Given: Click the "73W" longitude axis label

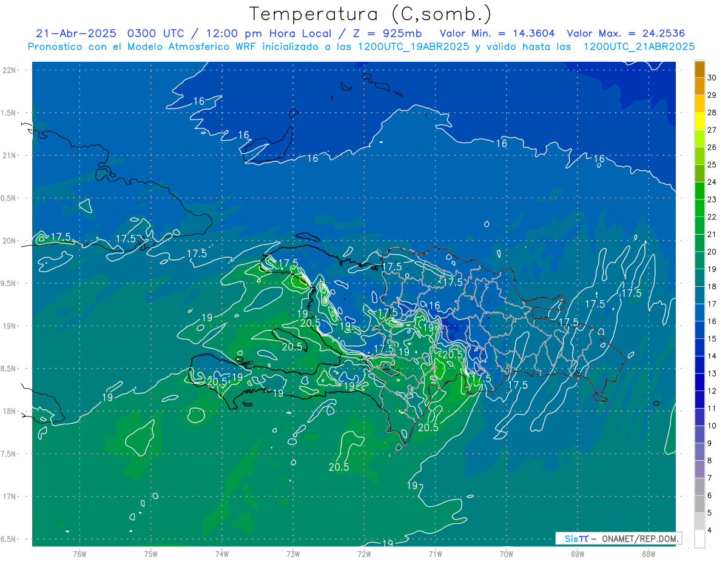Looking at the screenshot, I should coord(293,554).
